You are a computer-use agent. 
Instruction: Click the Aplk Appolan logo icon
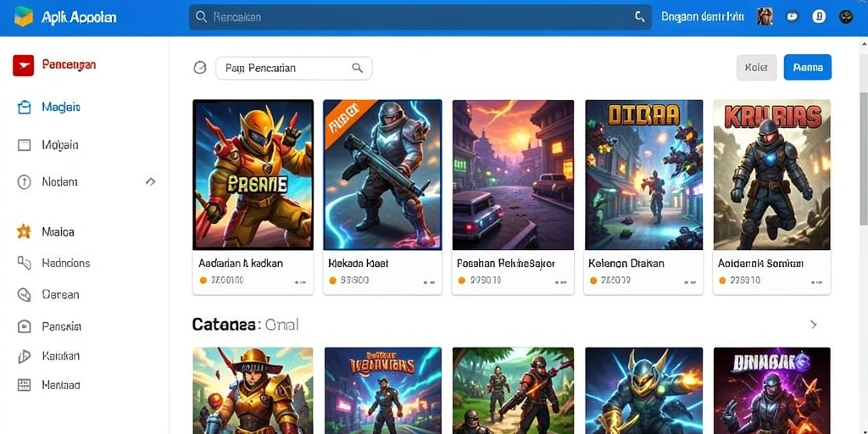24,17
